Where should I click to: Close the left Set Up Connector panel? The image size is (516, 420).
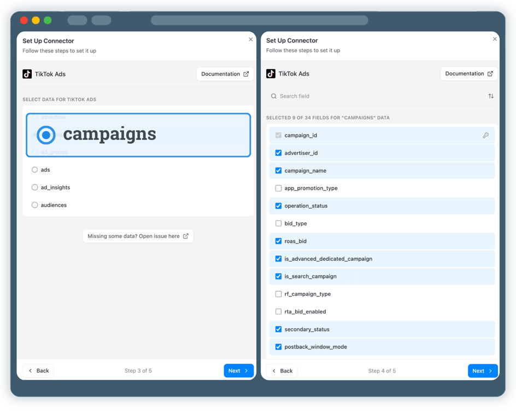coord(250,39)
